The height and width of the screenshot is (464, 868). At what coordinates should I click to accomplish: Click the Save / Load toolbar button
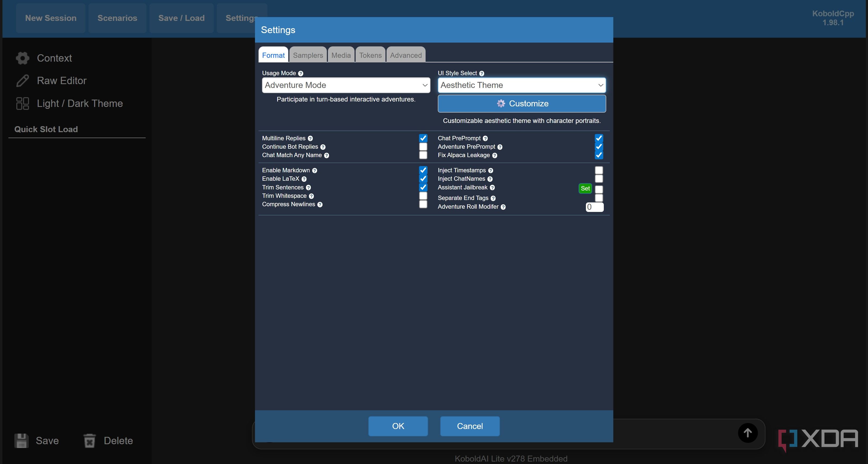click(181, 18)
